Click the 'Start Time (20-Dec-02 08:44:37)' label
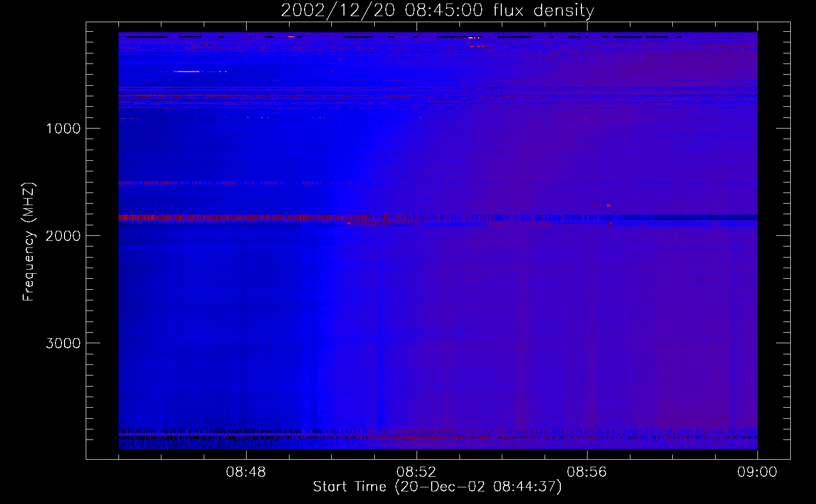This screenshot has height=504, width=816. pos(437,487)
